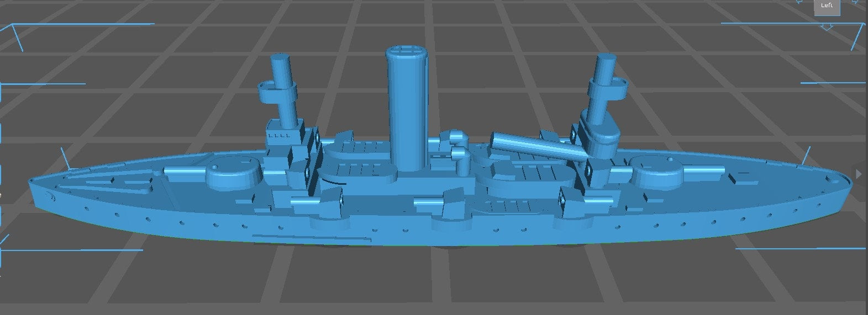Click the Left face of view cube
868x315 pixels.
pyautogui.click(x=827, y=6)
